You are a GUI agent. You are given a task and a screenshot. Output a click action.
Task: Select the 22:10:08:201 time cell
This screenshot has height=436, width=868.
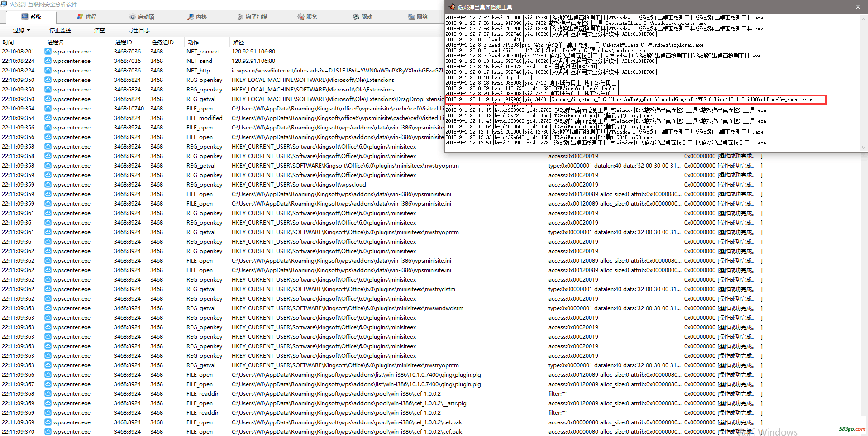18,52
